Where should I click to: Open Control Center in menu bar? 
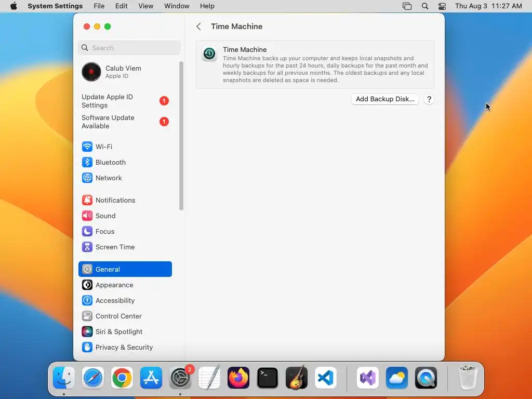442,6
